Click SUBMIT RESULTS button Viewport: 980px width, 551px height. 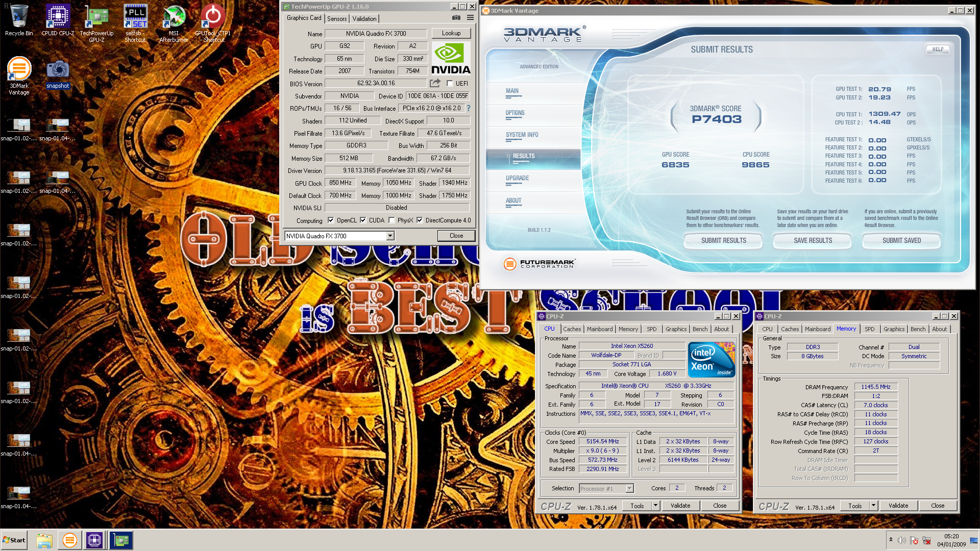point(723,240)
